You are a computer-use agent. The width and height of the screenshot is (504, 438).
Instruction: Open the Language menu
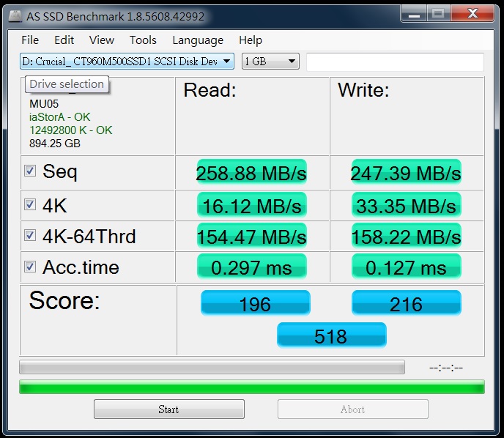(198, 40)
